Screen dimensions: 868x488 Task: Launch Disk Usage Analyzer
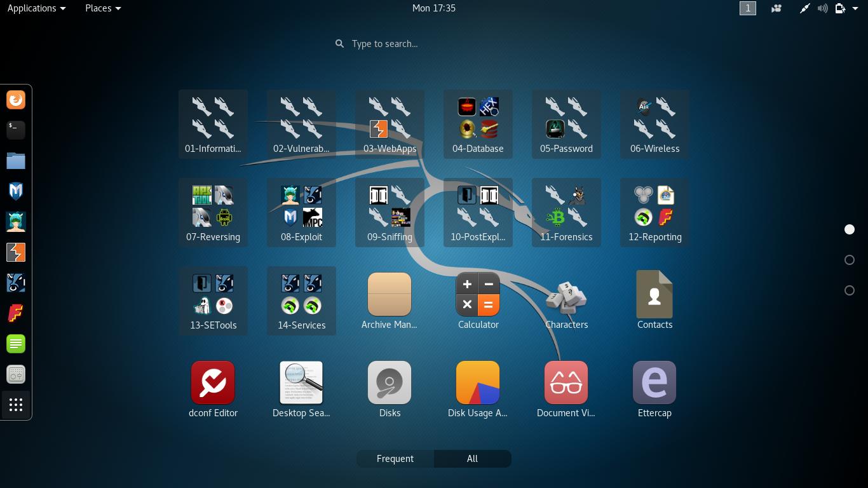[478, 389]
